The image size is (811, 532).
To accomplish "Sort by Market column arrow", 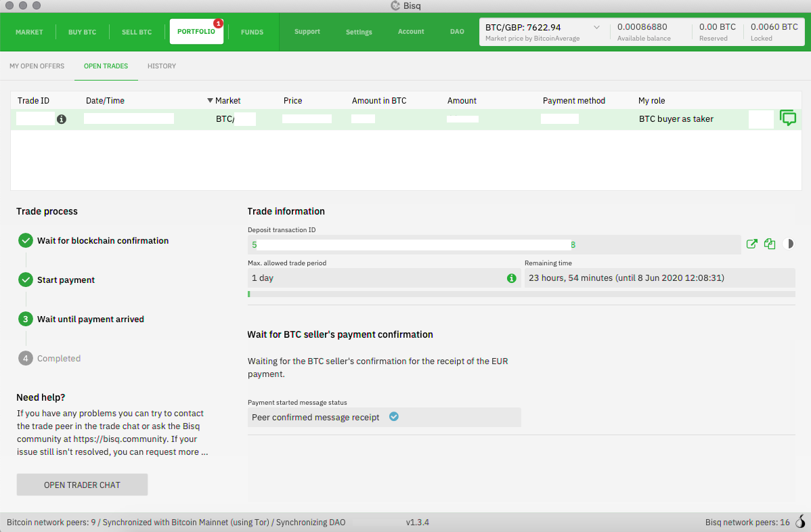I will (210, 101).
